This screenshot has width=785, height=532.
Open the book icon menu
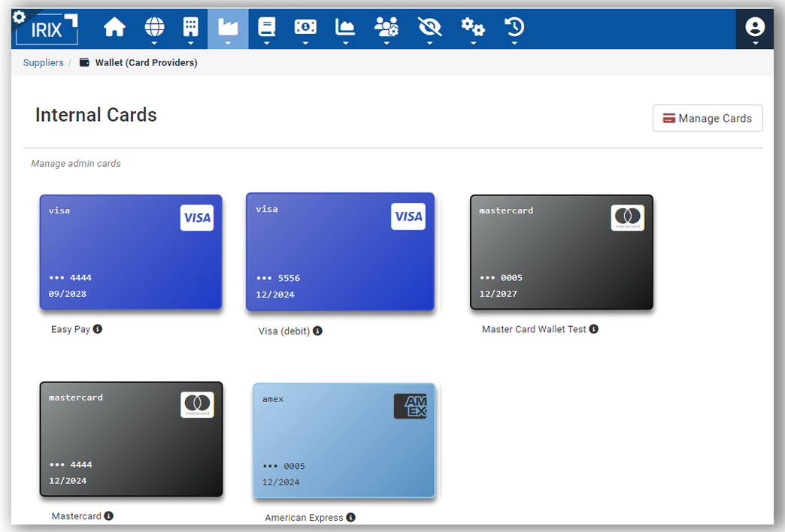267,28
